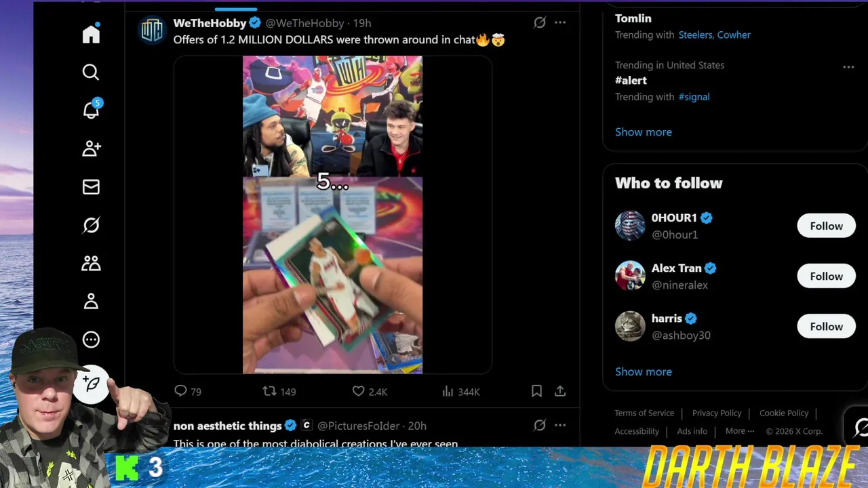Image resolution: width=868 pixels, height=488 pixels.
Task: Open the Privacy Policy link
Action: [717, 413]
